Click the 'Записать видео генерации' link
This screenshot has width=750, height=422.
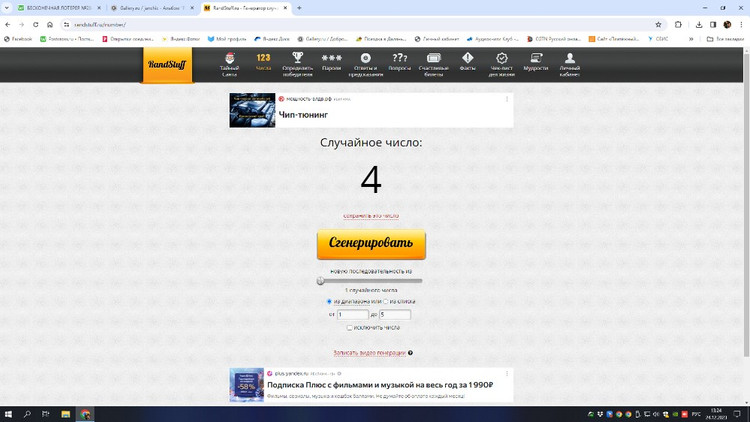[x=370, y=352]
